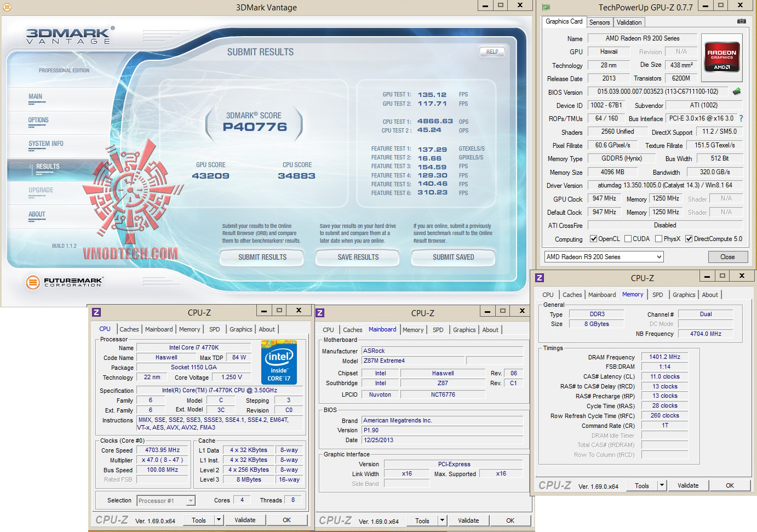Viewport: 757px width, 532px height.
Task: Select the Graphics Card tab in GPU-Z
Action: 564,21
